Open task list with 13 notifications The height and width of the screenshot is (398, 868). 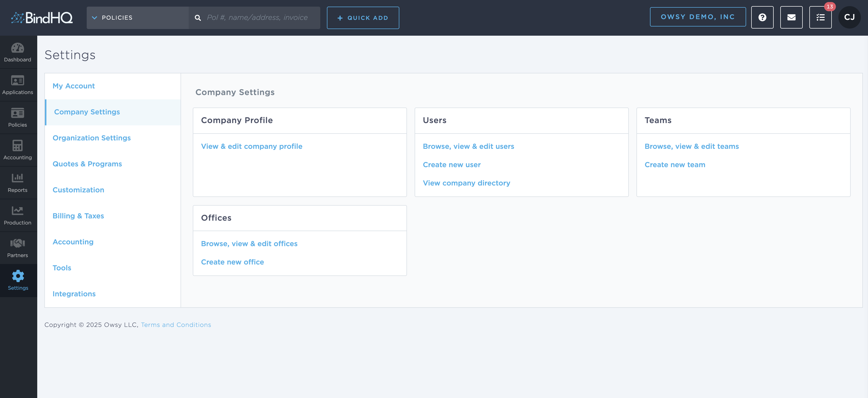820,18
